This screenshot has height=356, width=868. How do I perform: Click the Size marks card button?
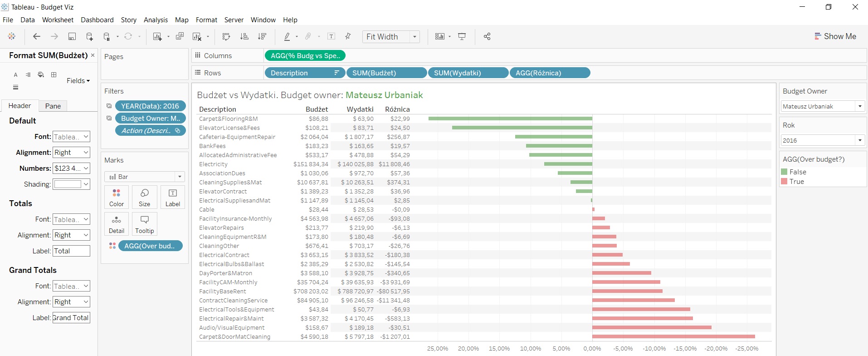[x=144, y=197]
